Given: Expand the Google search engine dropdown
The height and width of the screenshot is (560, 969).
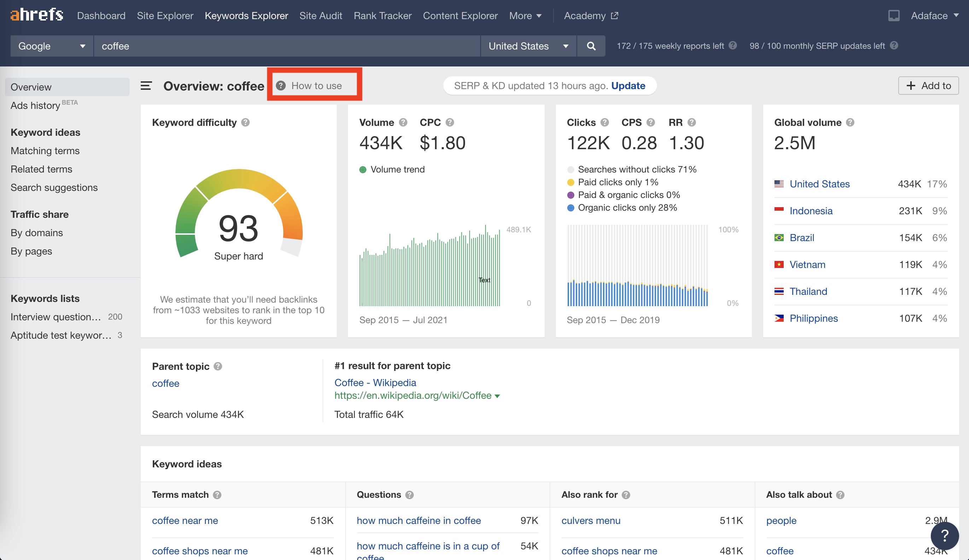Looking at the screenshot, I should [x=50, y=46].
